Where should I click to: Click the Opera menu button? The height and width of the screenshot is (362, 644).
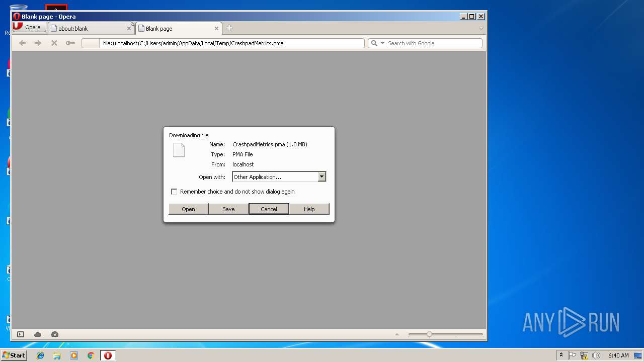(x=30, y=27)
